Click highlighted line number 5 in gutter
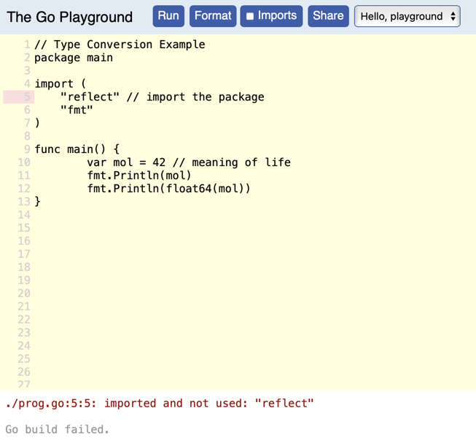 click(x=27, y=97)
